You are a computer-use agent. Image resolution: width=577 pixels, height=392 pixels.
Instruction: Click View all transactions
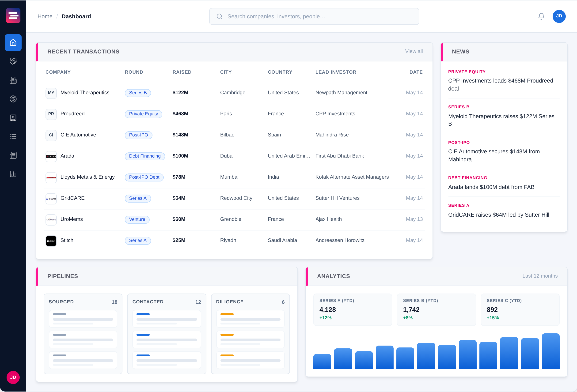(x=414, y=51)
